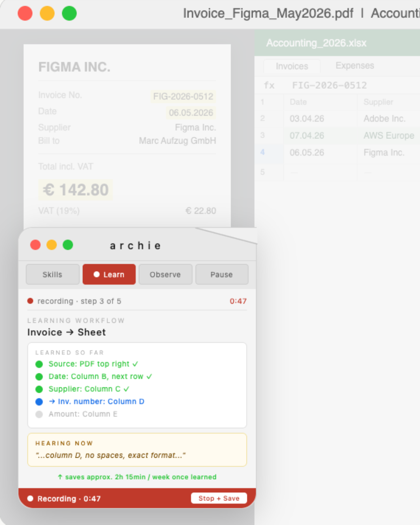Click the invoice date 06.05.2026 in PDF
This screenshot has width=420, height=525.
(191, 113)
